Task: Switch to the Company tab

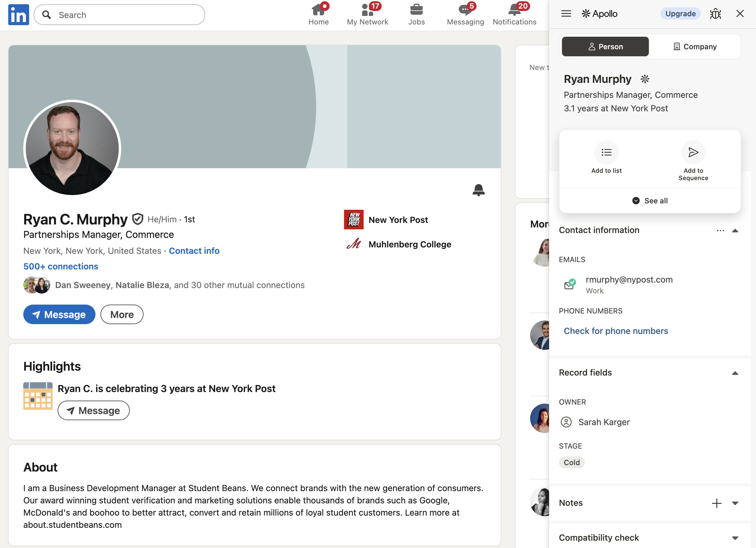Action: (695, 47)
